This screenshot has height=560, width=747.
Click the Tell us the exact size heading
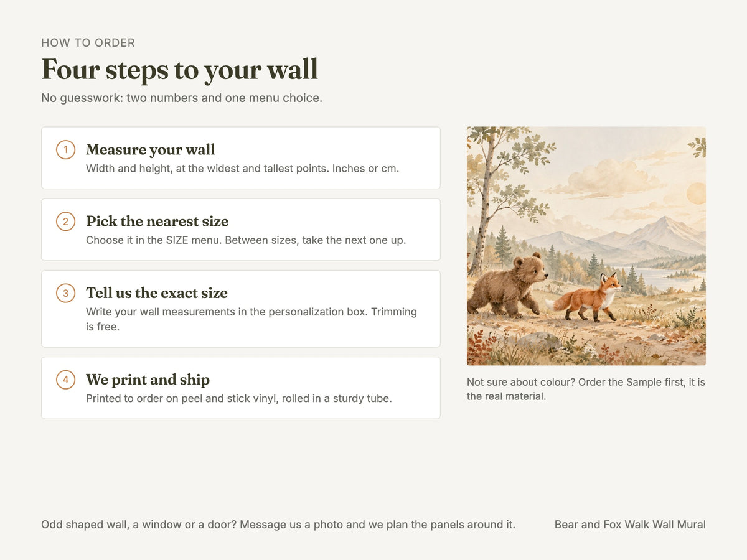(157, 293)
